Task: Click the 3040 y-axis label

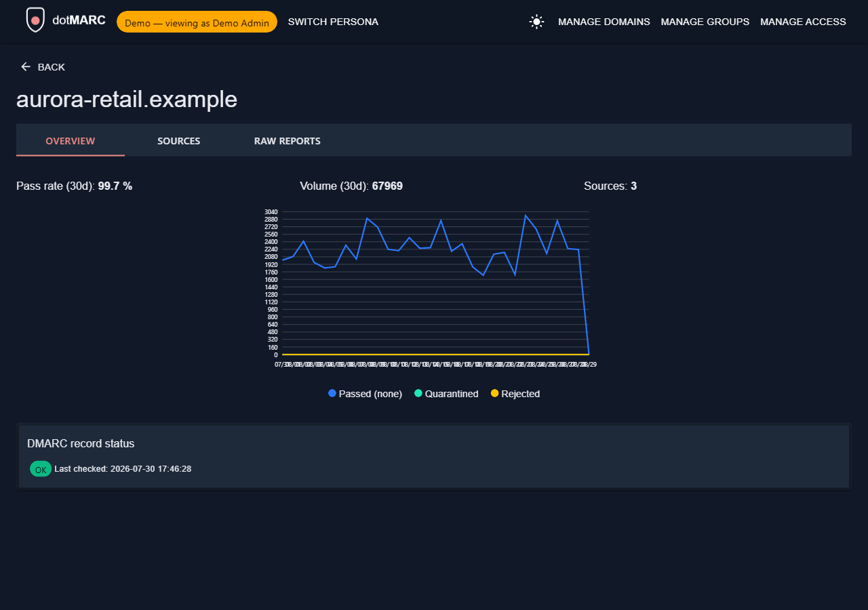Action: 271,212
